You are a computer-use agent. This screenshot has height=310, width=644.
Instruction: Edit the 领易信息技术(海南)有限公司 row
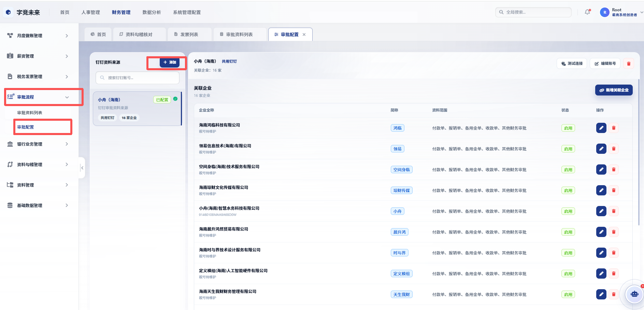point(601,149)
